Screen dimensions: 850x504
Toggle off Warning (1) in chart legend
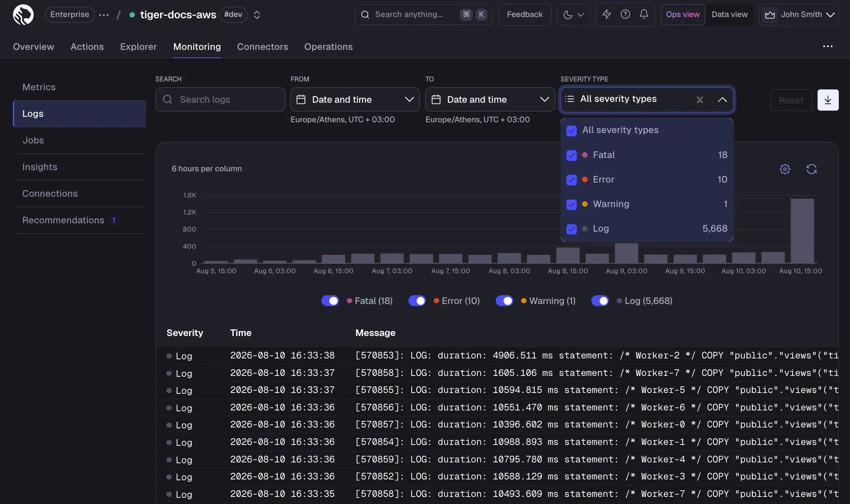[x=504, y=301]
